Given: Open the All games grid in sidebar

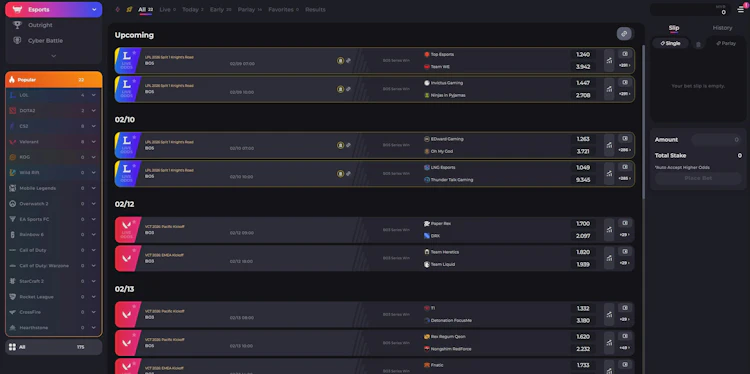Looking at the screenshot, I should tap(54, 347).
